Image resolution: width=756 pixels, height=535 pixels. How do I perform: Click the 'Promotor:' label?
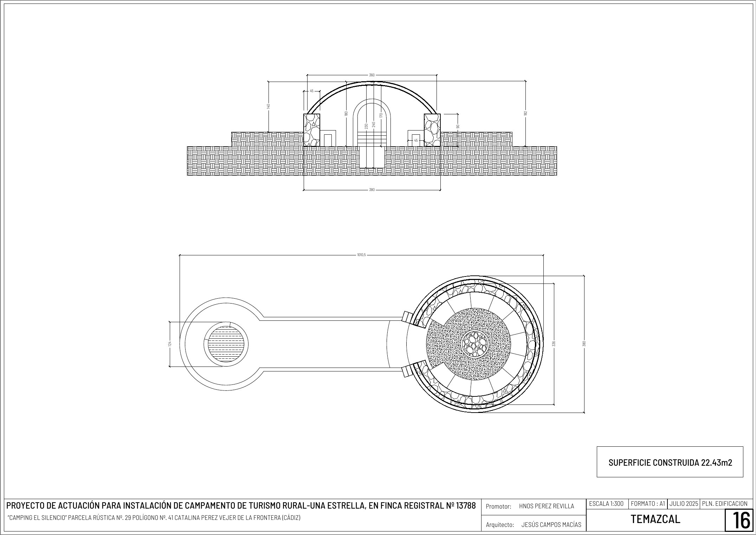pyautogui.click(x=498, y=507)
